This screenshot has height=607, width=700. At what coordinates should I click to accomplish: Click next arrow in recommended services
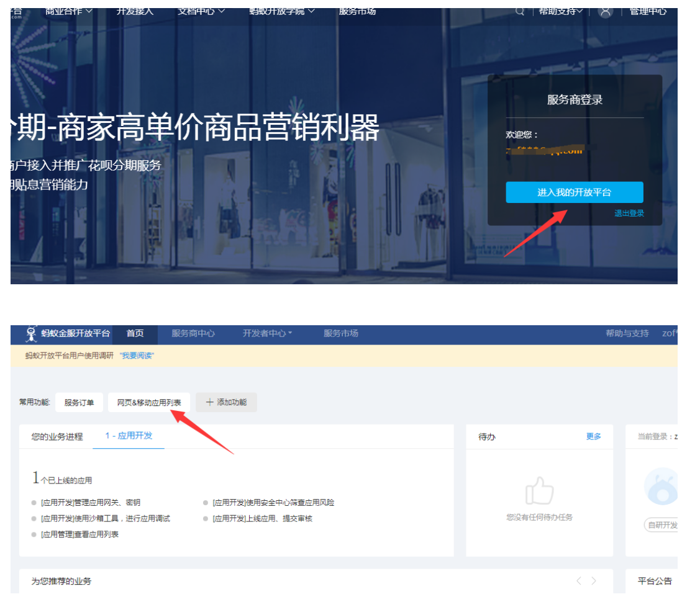594,581
